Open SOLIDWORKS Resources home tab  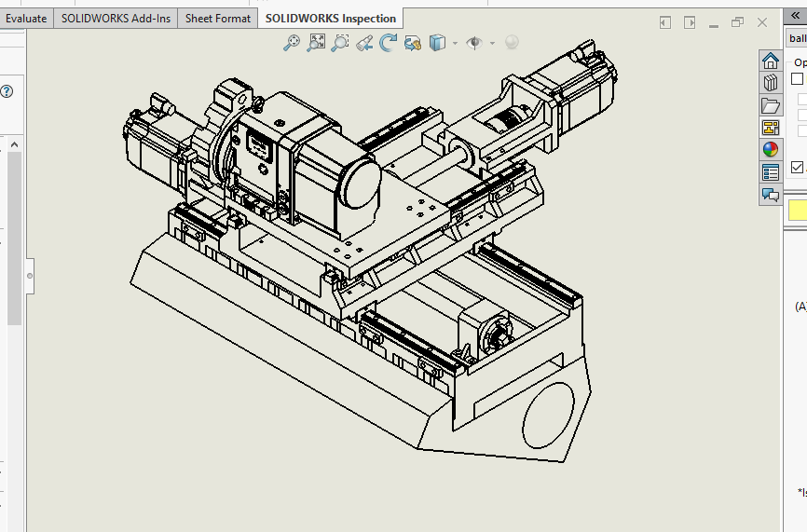click(x=771, y=61)
